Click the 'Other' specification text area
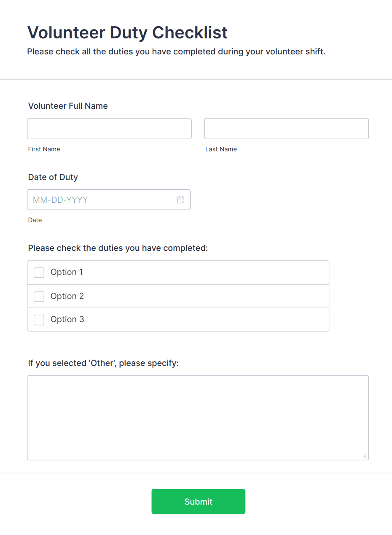 point(198,417)
